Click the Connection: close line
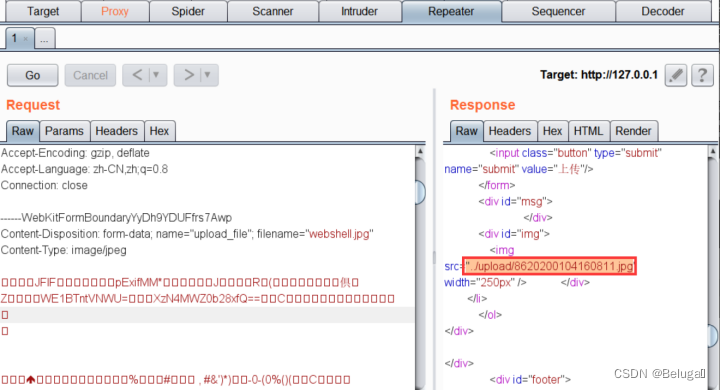 coord(44,185)
